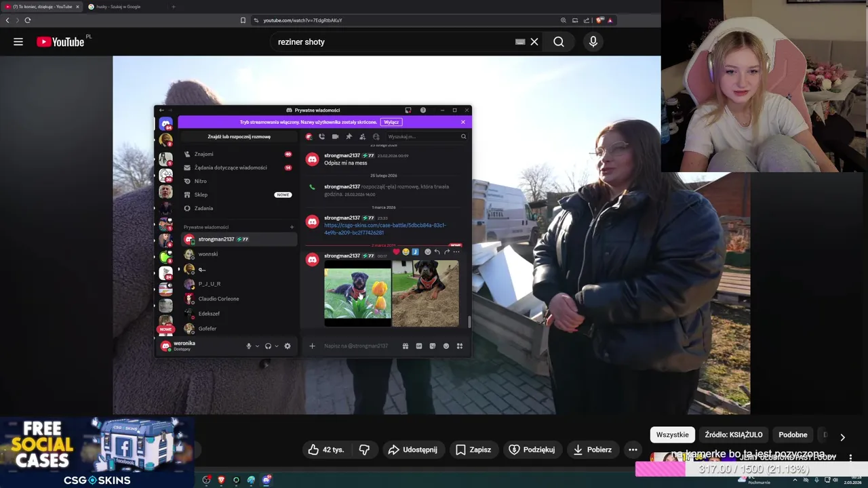React with the laughing emoji

click(406, 251)
